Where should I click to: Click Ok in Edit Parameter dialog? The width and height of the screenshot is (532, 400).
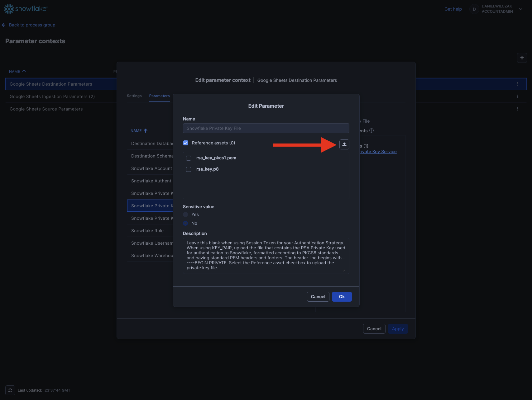click(x=342, y=297)
